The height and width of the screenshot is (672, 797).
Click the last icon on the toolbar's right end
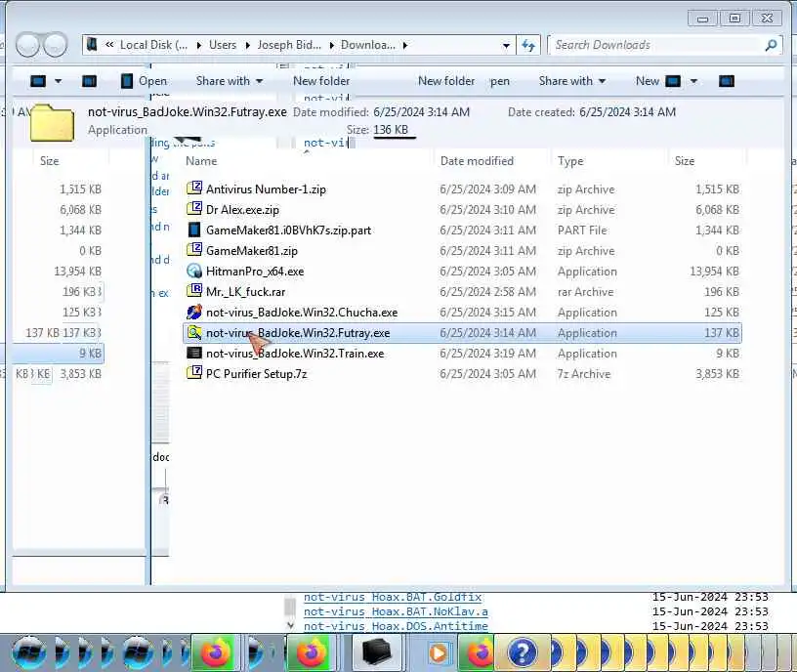coord(727,81)
